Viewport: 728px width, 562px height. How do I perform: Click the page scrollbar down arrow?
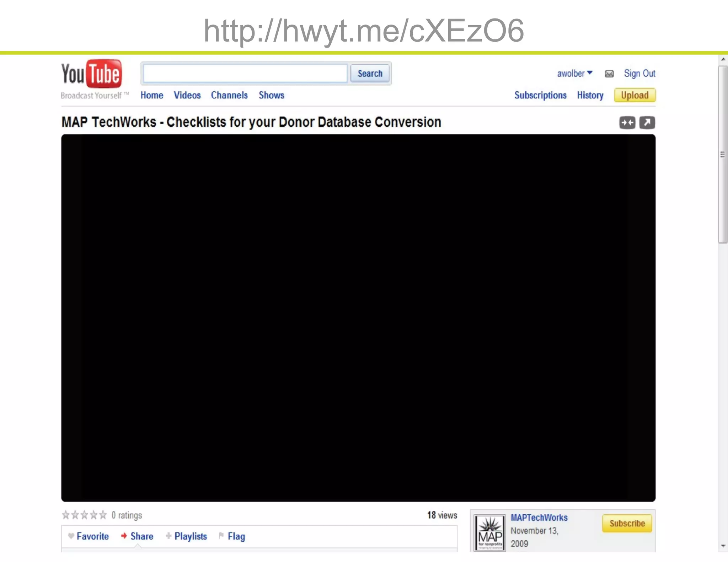723,546
